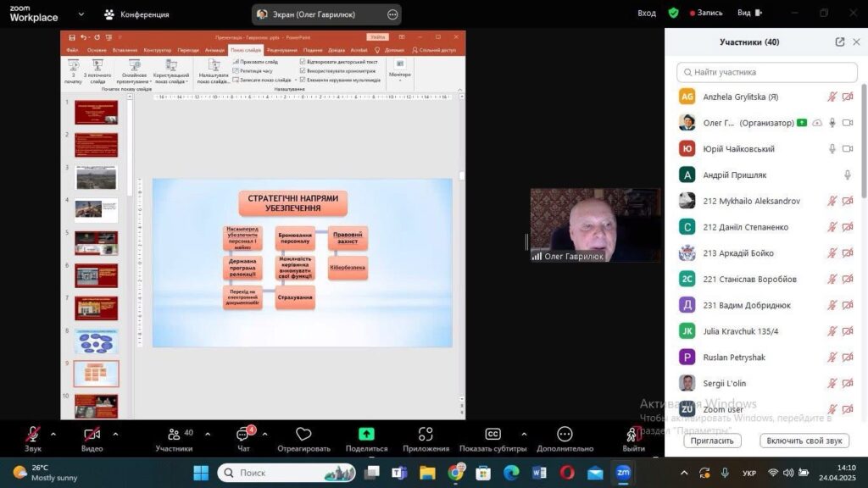
Task: Click the green Share (Поделиться) icon
Action: click(x=366, y=435)
